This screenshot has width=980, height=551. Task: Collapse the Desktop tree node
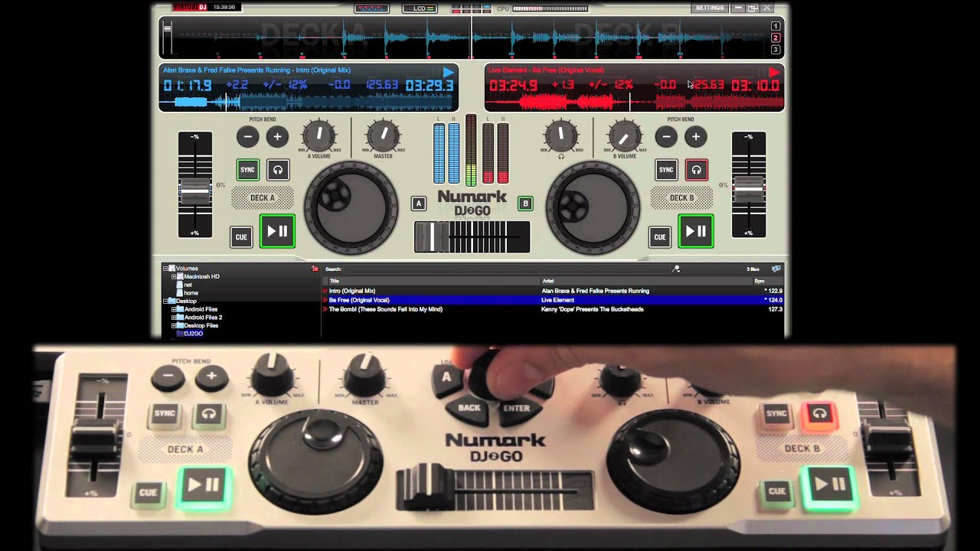pyautogui.click(x=165, y=301)
